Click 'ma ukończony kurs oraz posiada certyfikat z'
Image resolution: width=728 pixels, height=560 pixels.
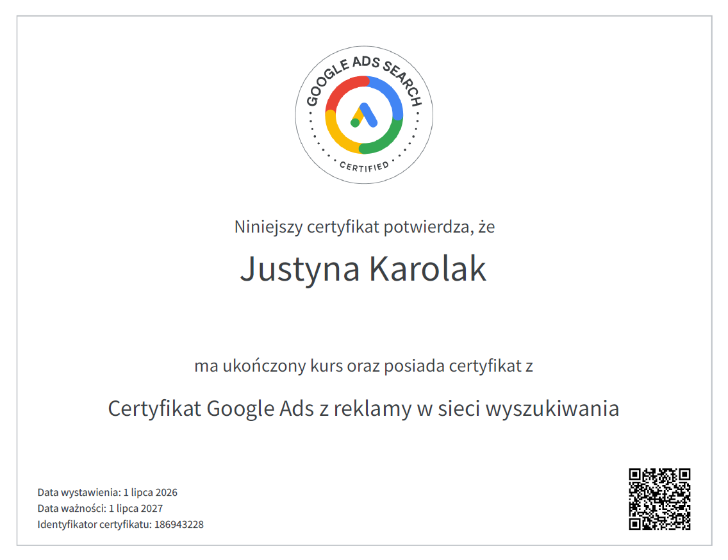(x=363, y=366)
